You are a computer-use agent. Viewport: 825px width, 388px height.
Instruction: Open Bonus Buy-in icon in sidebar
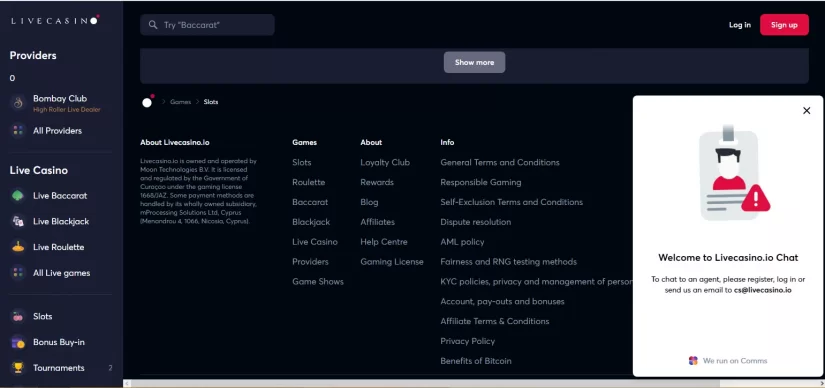pos(18,342)
